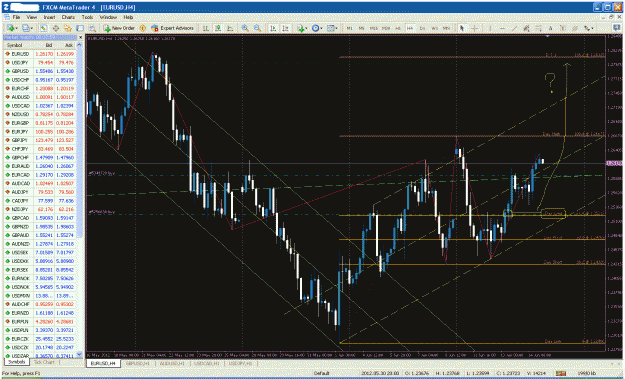Viewport: 625px width, 379px height.
Task: Open the Window menu
Action: point(108,18)
